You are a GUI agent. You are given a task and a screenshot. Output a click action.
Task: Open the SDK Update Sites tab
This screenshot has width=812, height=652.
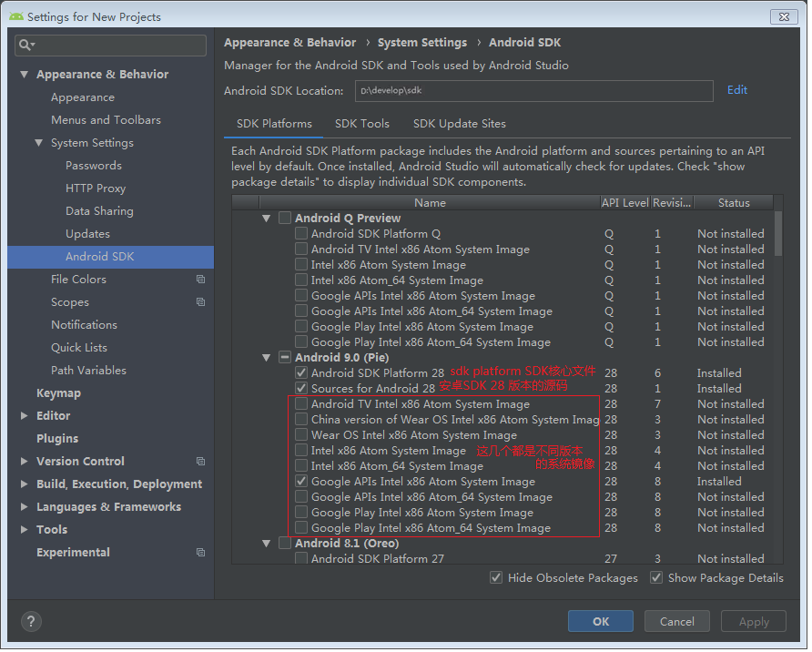(x=462, y=124)
